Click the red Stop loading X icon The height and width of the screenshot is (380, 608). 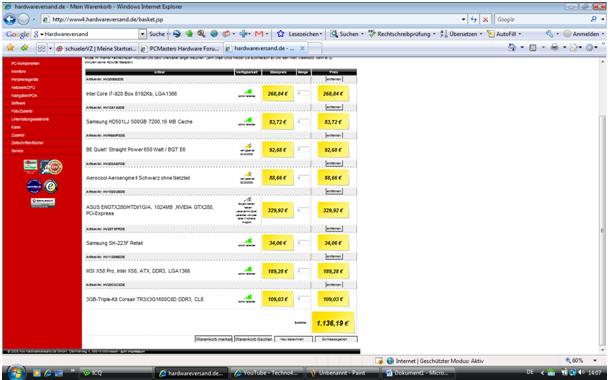coord(485,19)
